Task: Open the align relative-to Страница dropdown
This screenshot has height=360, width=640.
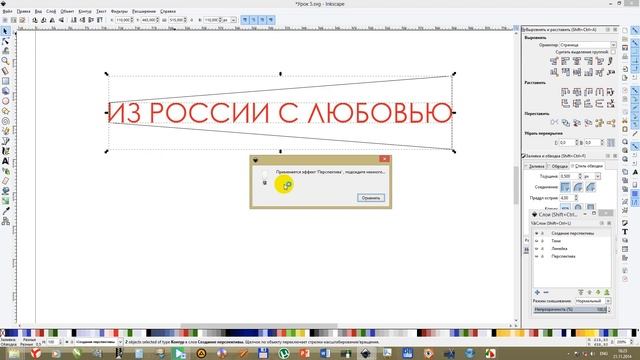Action: 588,45
